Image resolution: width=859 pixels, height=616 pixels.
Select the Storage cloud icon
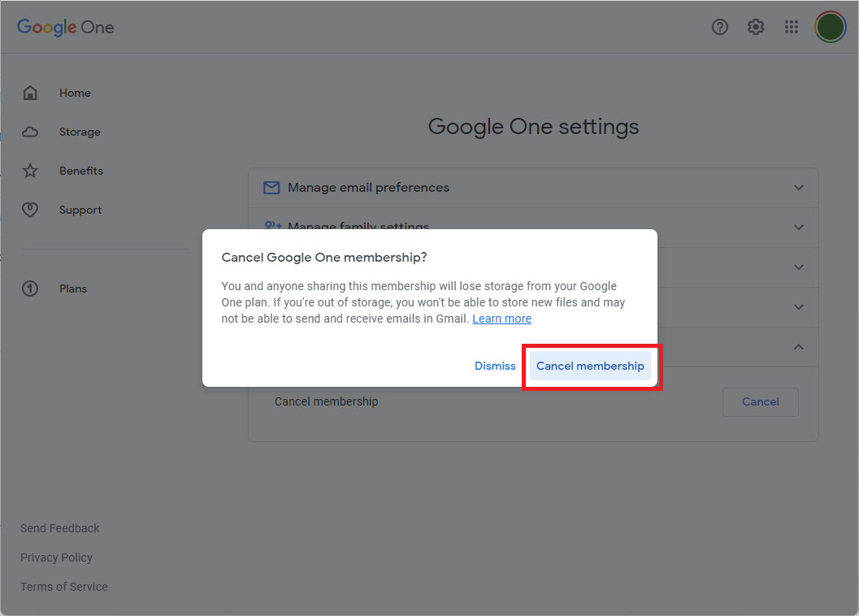pyautogui.click(x=30, y=132)
